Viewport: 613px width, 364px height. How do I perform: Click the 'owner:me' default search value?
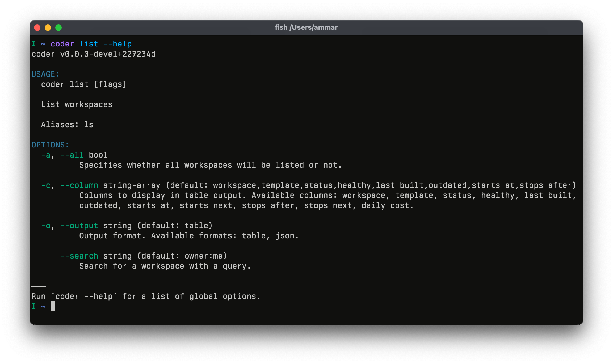tap(203, 256)
